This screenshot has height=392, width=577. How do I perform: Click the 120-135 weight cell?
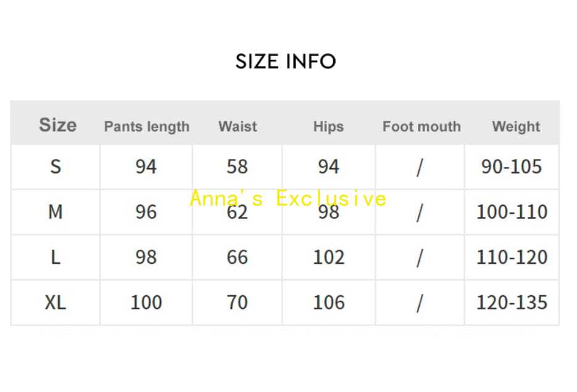(x=512, y=303)
